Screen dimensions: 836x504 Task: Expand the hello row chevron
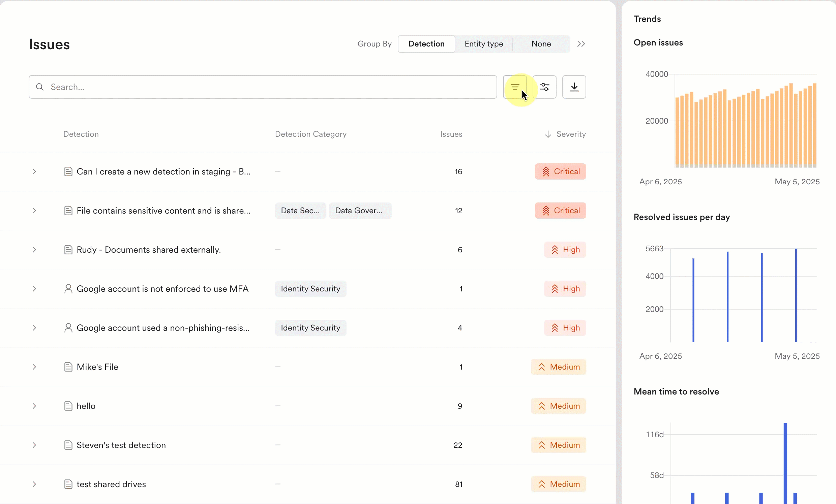[34, 406]
